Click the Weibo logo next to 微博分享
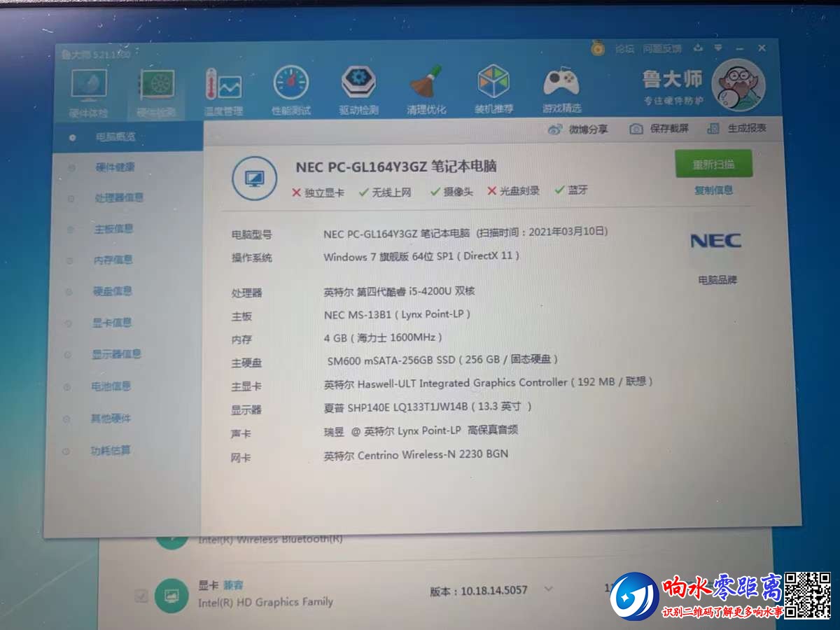 coord(555,129)
